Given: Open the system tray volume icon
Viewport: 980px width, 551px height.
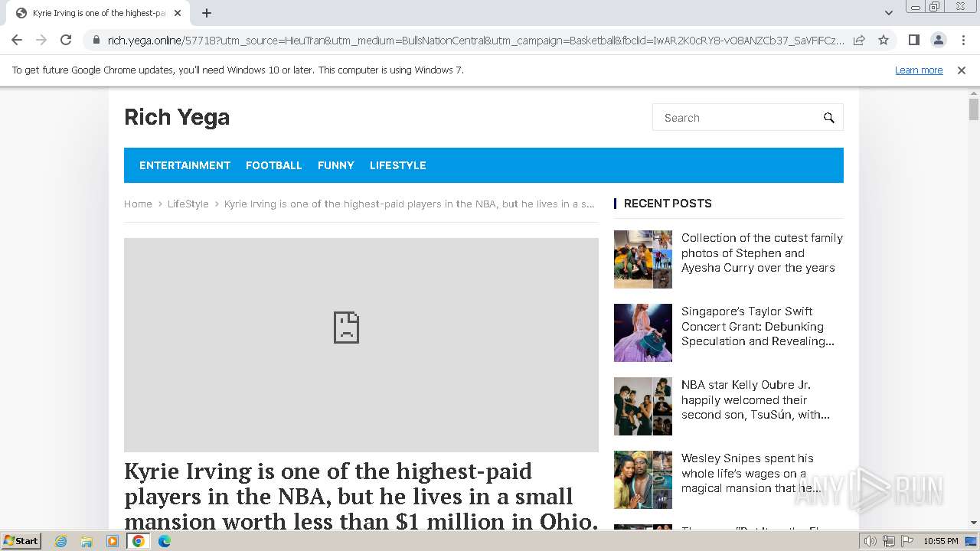Looking at the screenshot, I should point(871,541).
